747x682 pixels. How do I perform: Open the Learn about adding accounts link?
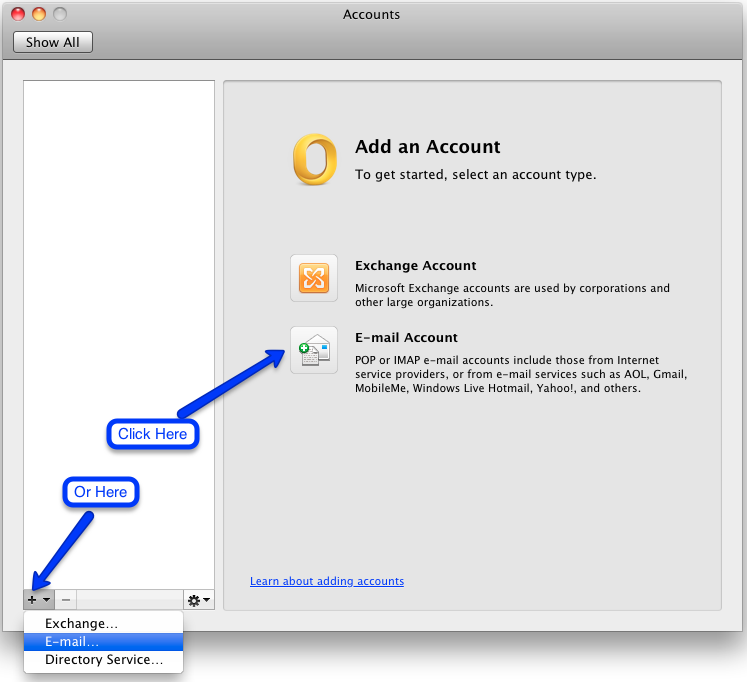(x=327, y=581)
